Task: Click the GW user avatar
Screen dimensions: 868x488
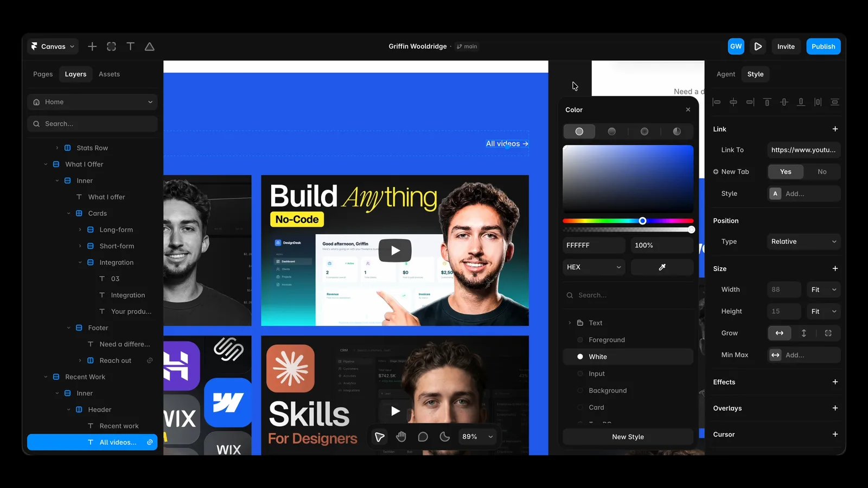Action: [736, 47]
